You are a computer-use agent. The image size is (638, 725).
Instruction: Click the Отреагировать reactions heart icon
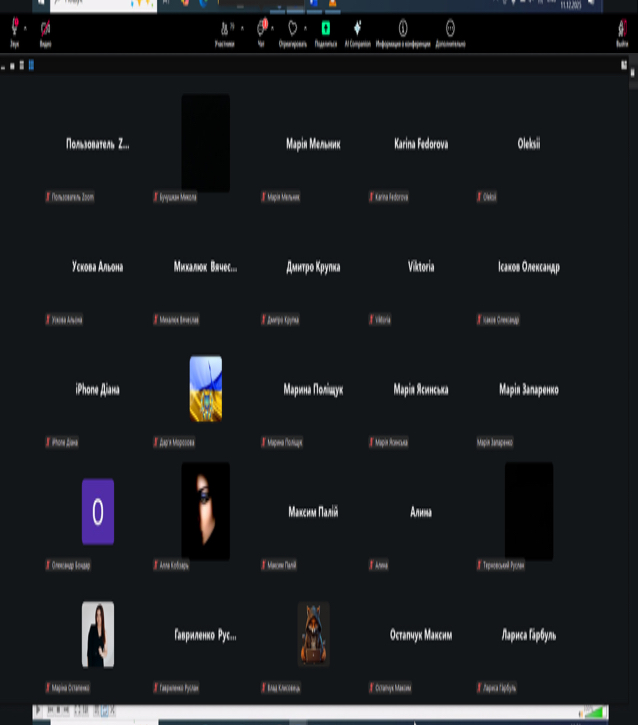click(x=293, y=30)
